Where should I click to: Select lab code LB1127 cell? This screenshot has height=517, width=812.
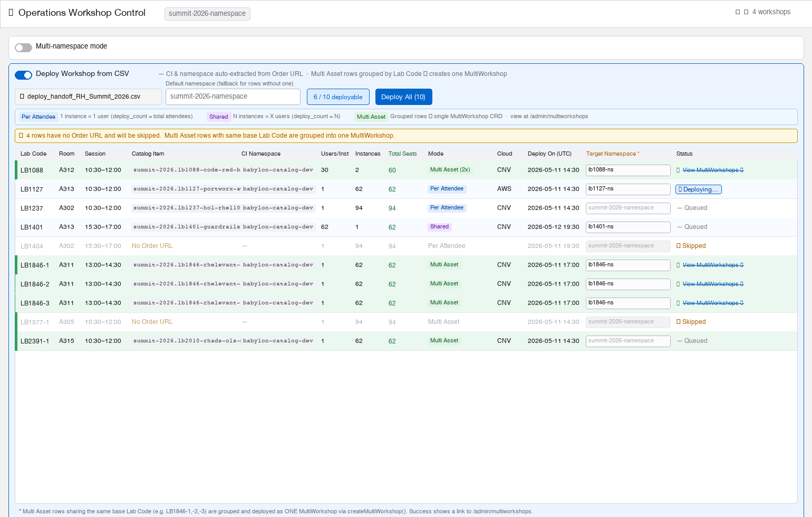coord(32,189)
